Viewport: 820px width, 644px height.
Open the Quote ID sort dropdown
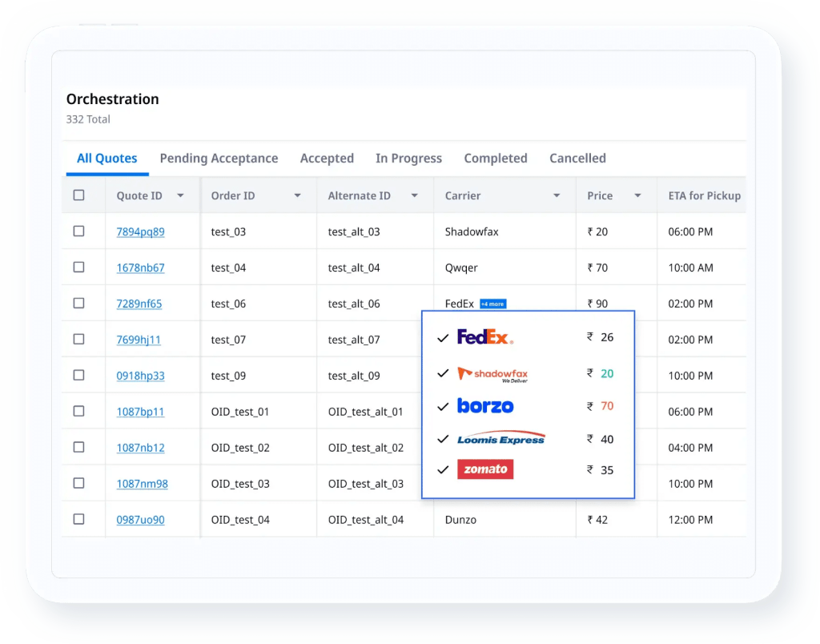point(182,195)
